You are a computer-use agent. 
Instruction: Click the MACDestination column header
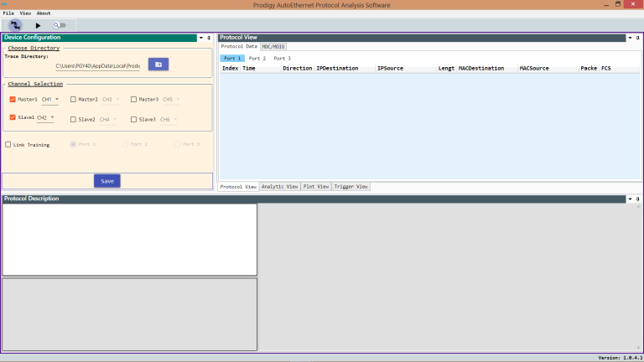point(487,68)
